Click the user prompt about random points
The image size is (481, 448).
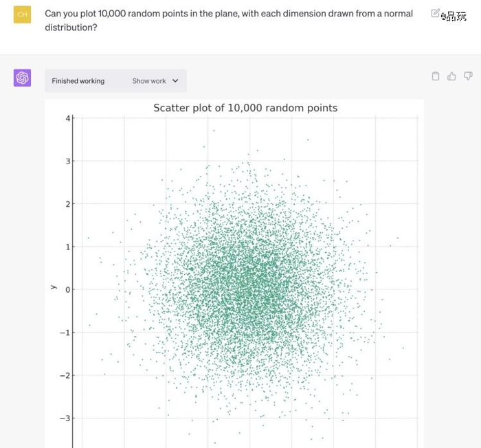pos(229,20)
